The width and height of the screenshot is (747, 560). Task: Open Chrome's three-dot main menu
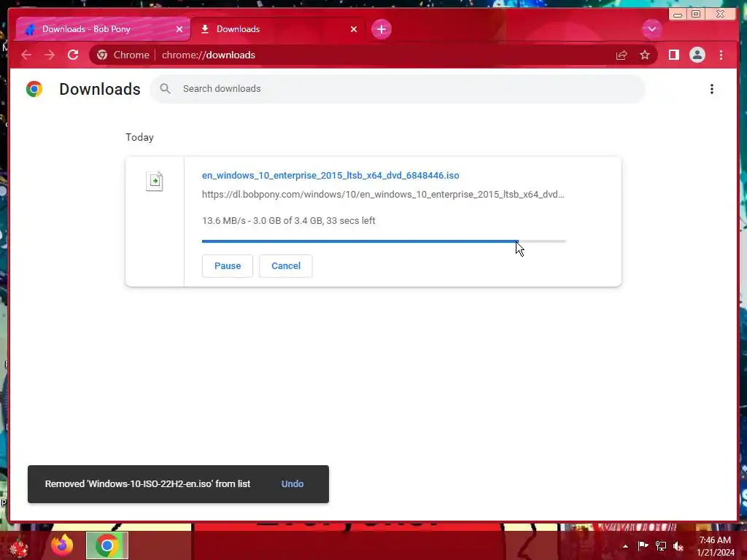[721, 55]
